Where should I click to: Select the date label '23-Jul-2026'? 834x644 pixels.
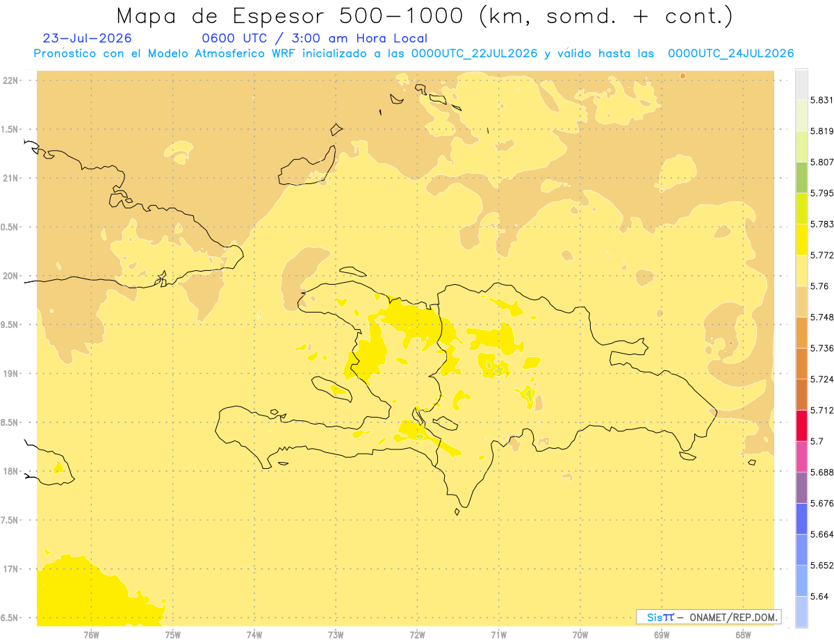87,38
